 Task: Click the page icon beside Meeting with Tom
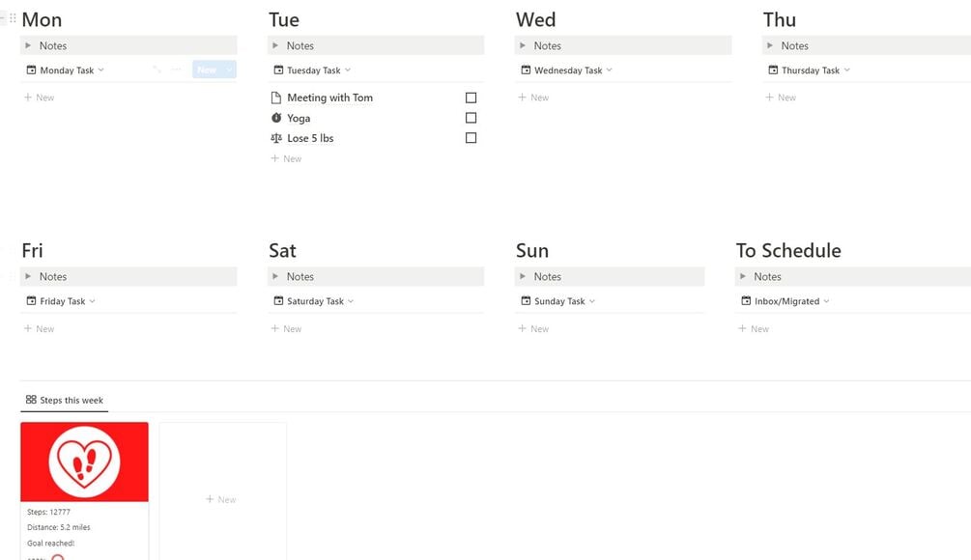tap(276, 98)
